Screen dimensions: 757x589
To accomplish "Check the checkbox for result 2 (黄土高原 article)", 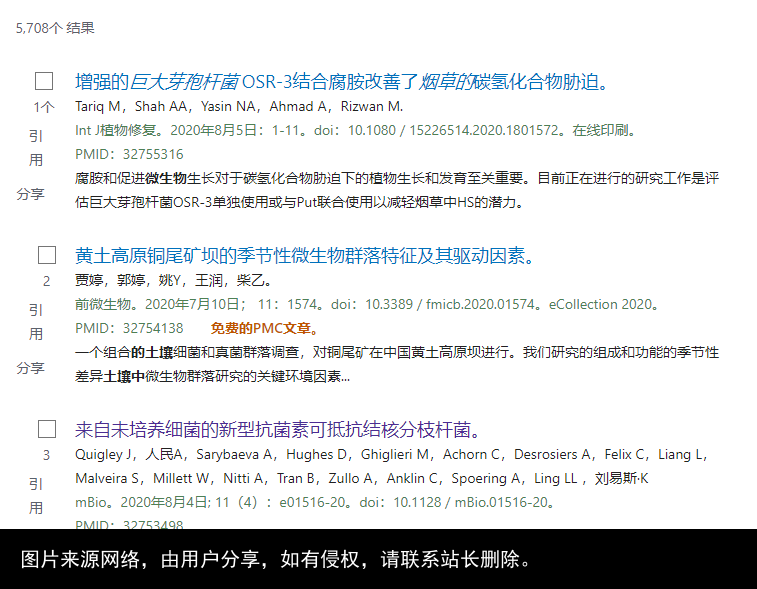I will 47,255.
